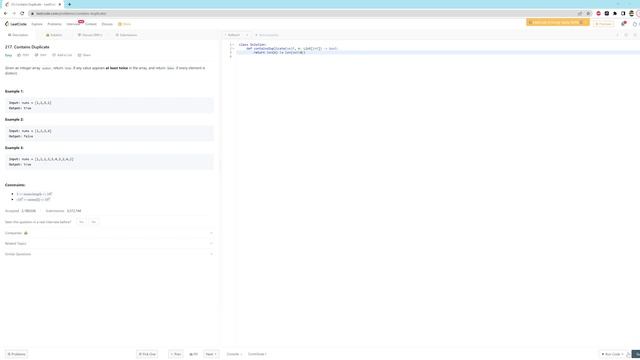Close the Contains Duplicate browser tab
Viewport: 640px width, 360px height.
(60, 4)
